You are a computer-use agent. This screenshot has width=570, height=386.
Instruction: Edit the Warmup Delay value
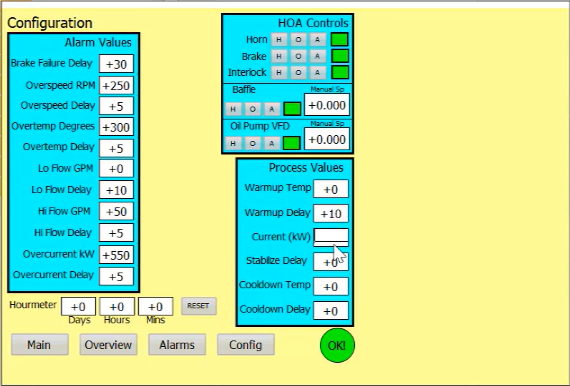[x=331, y=213]
